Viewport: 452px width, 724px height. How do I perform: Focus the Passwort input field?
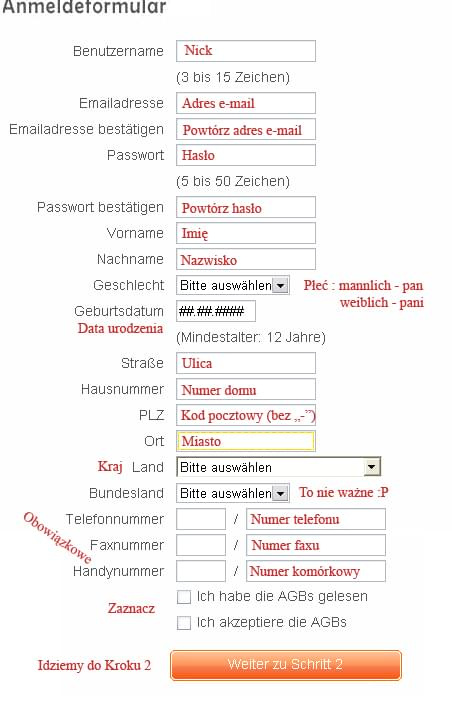[246, 155]
